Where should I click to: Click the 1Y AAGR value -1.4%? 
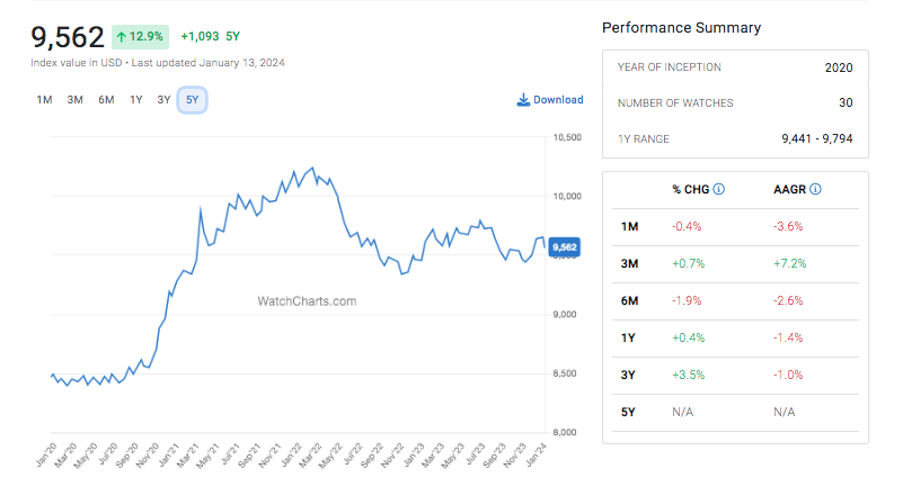788,337
